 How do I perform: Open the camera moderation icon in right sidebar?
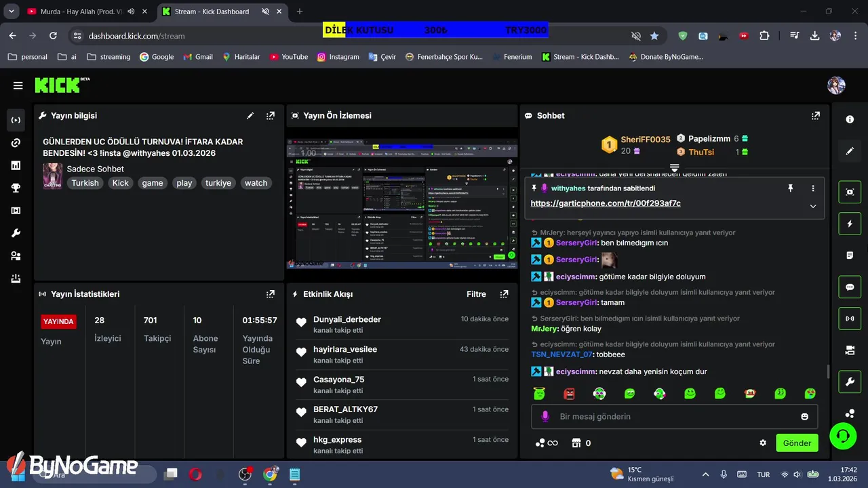click(x=850, y=350)
